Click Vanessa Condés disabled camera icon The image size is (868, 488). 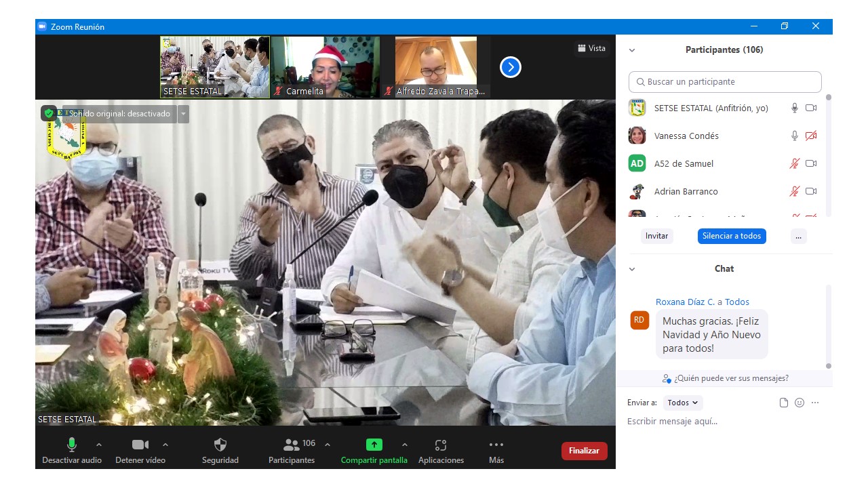(811, 136)
